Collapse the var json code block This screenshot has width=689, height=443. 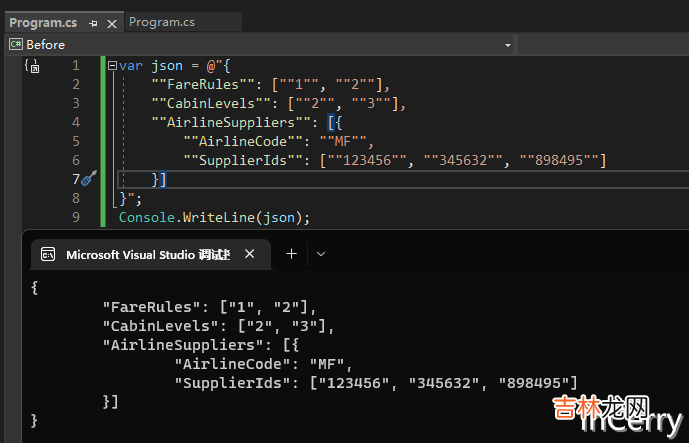111,65
